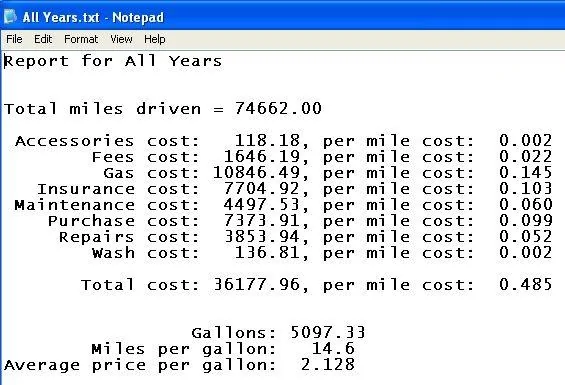Click the 'All Years.txt - Notepad' window title

[93, 17]
